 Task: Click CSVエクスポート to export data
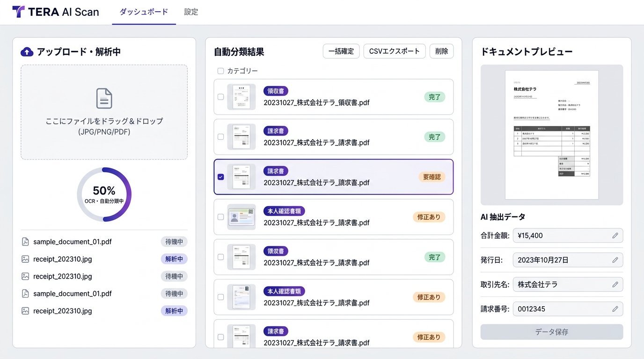(394, 51)
